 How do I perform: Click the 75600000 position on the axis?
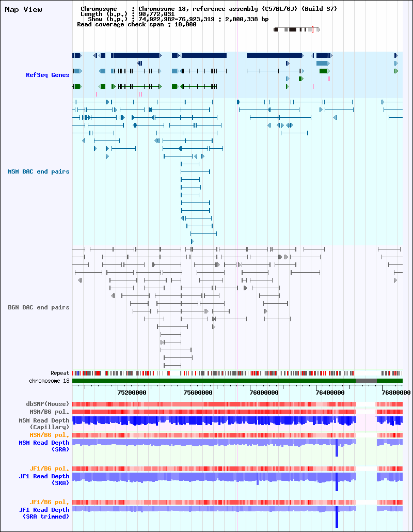tap(198, 393)
